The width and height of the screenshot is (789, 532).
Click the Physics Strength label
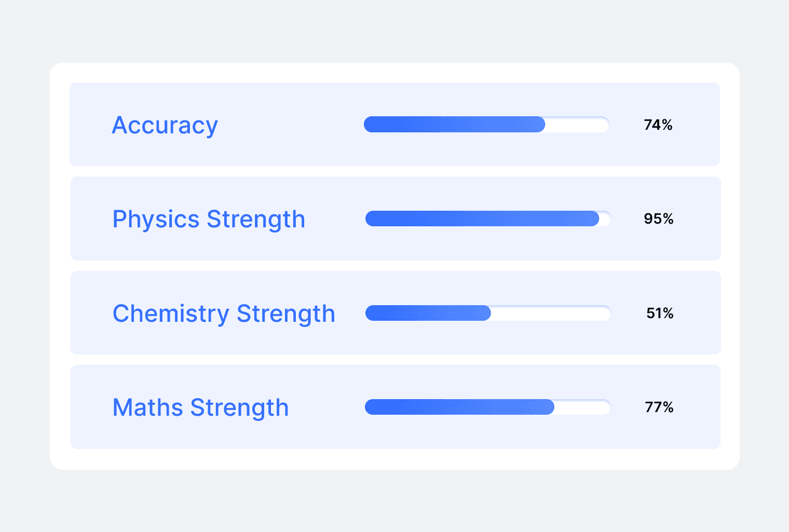pos(209,219)
